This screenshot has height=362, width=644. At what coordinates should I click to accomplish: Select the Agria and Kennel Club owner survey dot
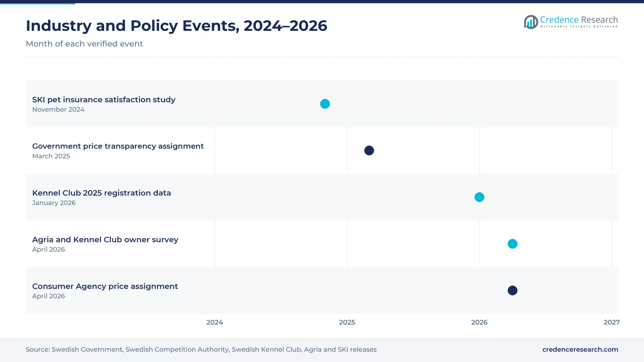513,244
